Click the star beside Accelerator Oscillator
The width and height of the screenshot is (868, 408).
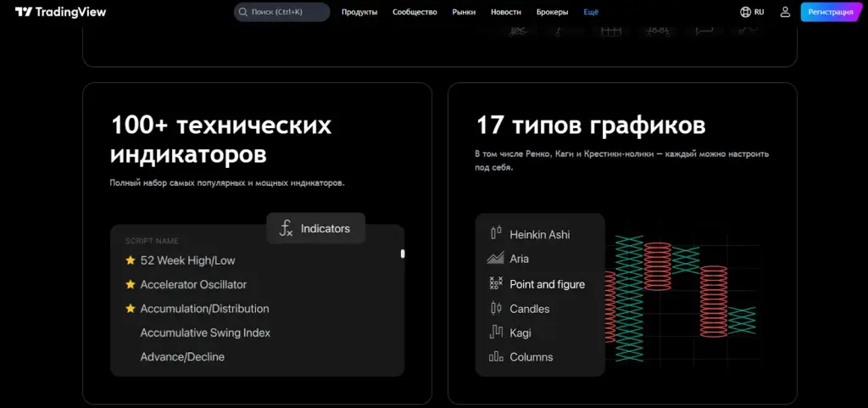pos(130,284)
